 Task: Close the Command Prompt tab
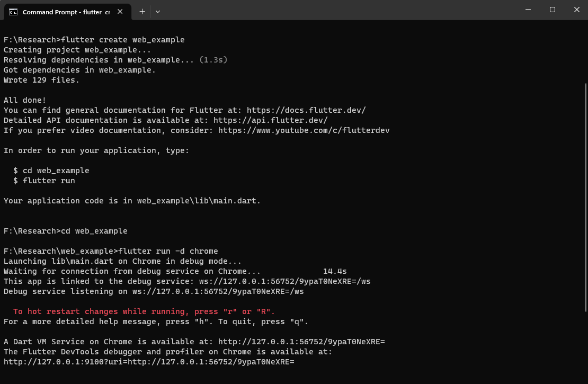point(121,12)
